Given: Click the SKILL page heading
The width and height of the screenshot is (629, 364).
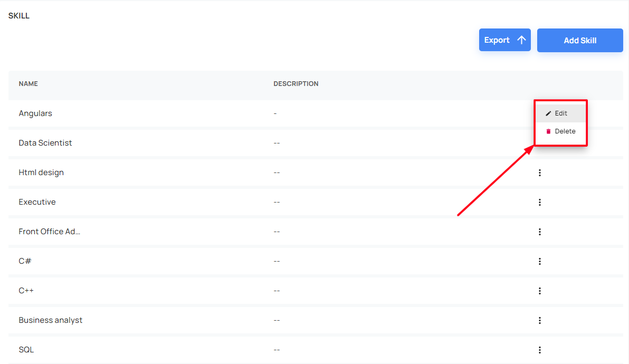Looking at the screenshot, I should click(x=19, y=16).
